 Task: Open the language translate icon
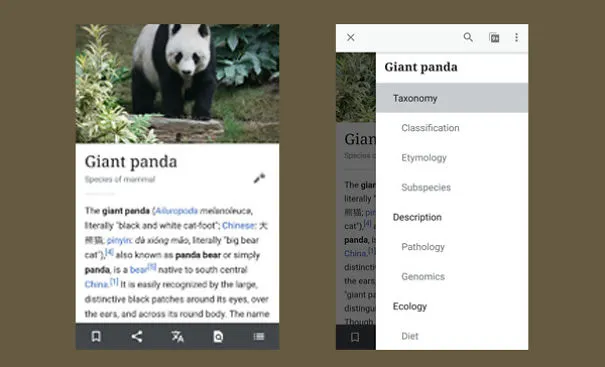[177, 337]
